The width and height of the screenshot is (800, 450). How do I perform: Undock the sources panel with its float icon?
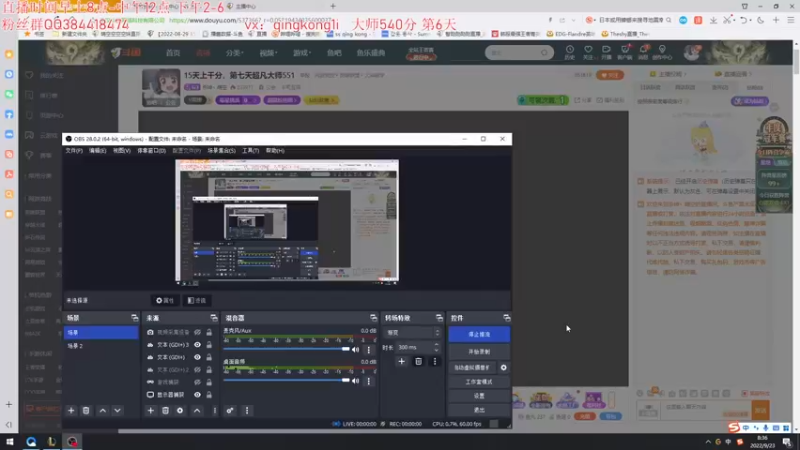click(214, 318)
